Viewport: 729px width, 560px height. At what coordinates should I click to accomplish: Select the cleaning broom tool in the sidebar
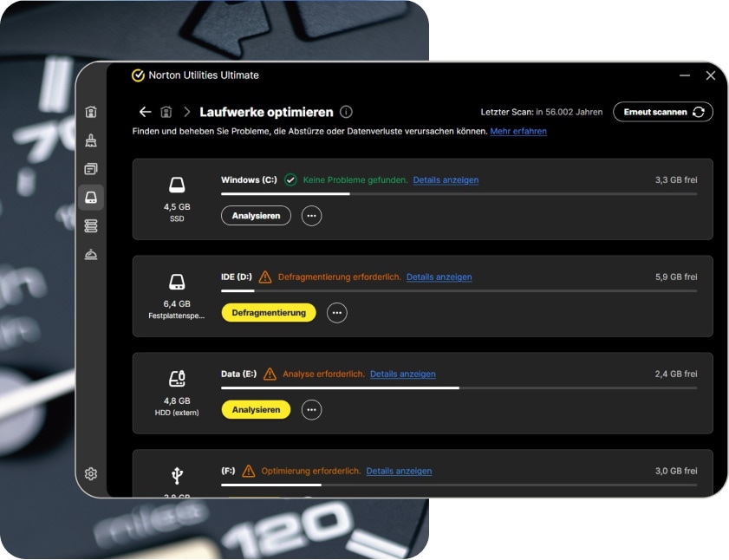(x=93, y=141)
